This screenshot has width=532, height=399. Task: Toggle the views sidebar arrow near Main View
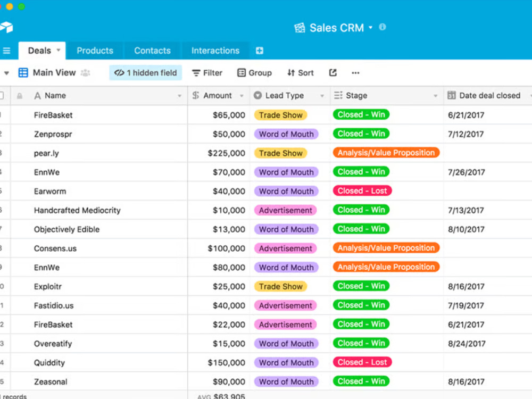[x=6, y=73]
